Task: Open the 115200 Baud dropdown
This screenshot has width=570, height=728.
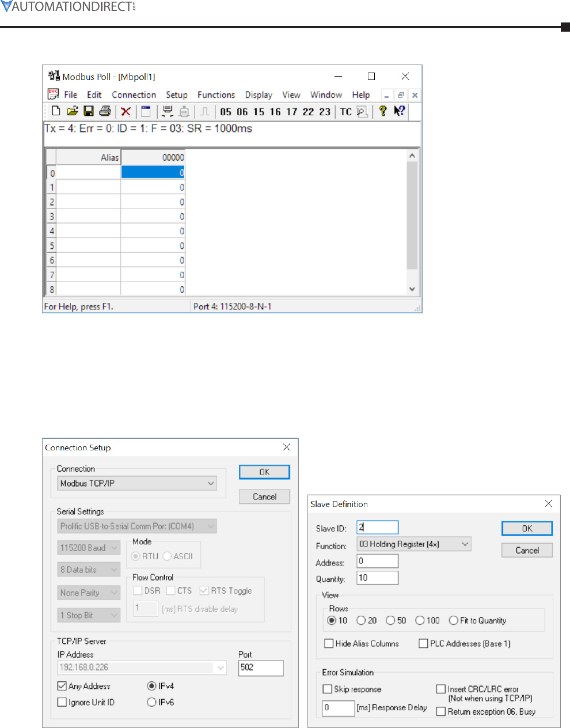Action: [89, 548]
